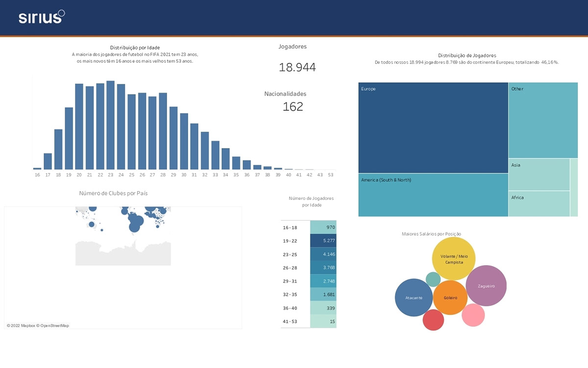Click the 15 cell for 41 - 53
This screenshot has height=368, width=588.
click(323, 321)
